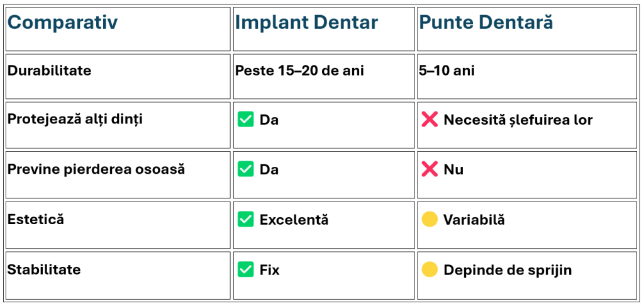The image size is (644, 306).
Task: Click the green checkmark in the Protejează alți dinți row
Action: 245,120
